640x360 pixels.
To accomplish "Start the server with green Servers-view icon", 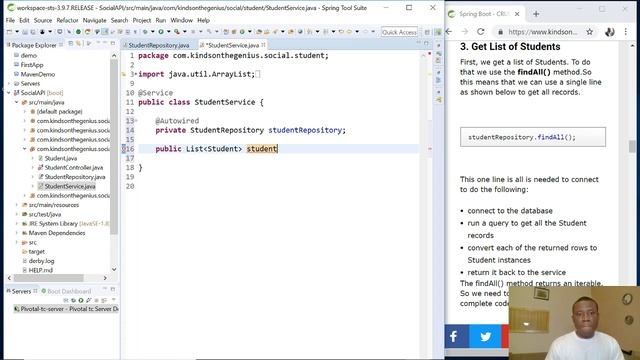I will pyautogui.click(x=81, y=300).
